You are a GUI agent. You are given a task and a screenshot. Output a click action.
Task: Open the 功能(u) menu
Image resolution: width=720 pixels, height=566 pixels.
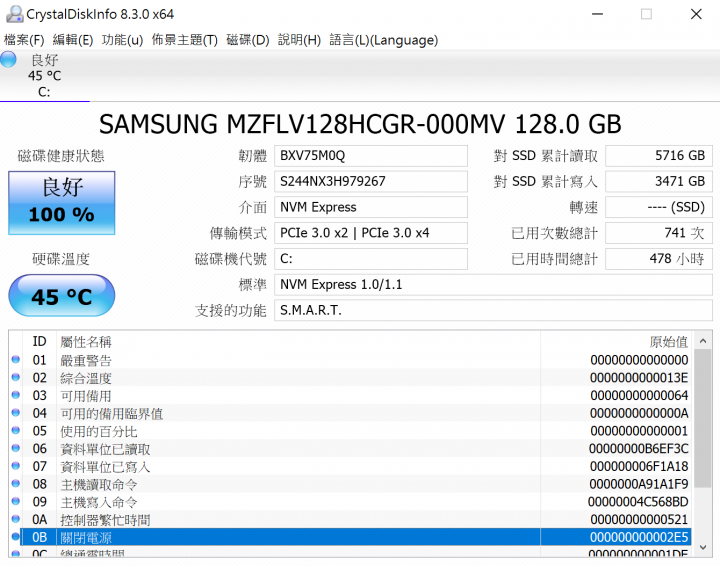(x=122, y=40)
